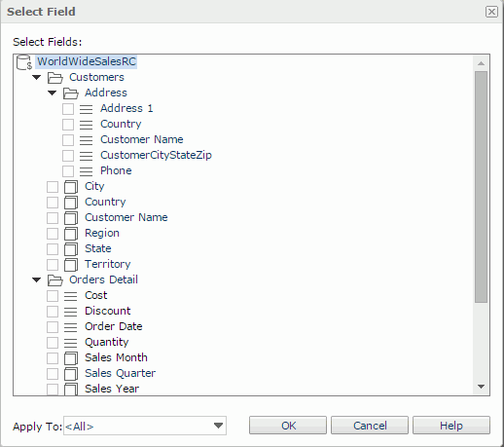Click the Discount detail lines icon
504x447 pixels.
click(70, 312)
